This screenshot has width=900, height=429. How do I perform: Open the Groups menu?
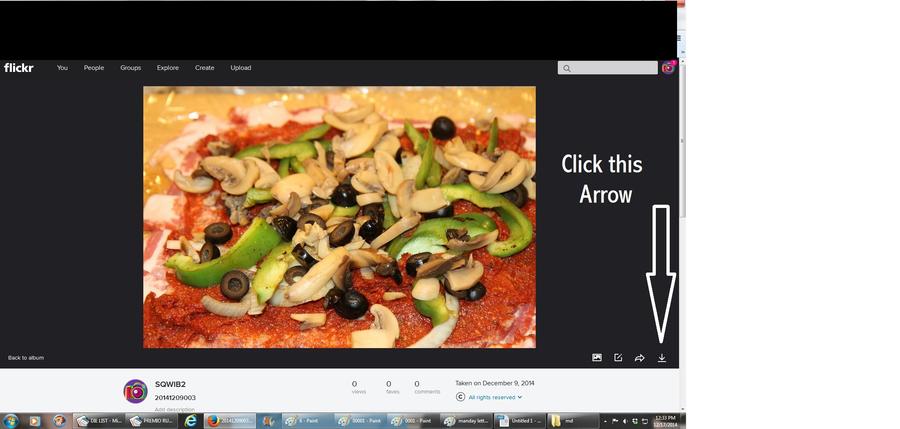pos(131,68)
